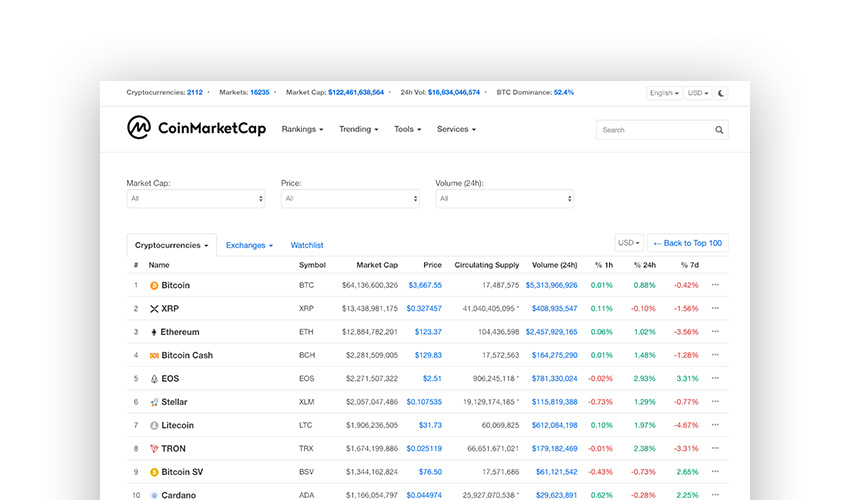Click TRON price $0.025119
Image resolution: width=850 pixels, height=500 pixels.
coord(424,448)
